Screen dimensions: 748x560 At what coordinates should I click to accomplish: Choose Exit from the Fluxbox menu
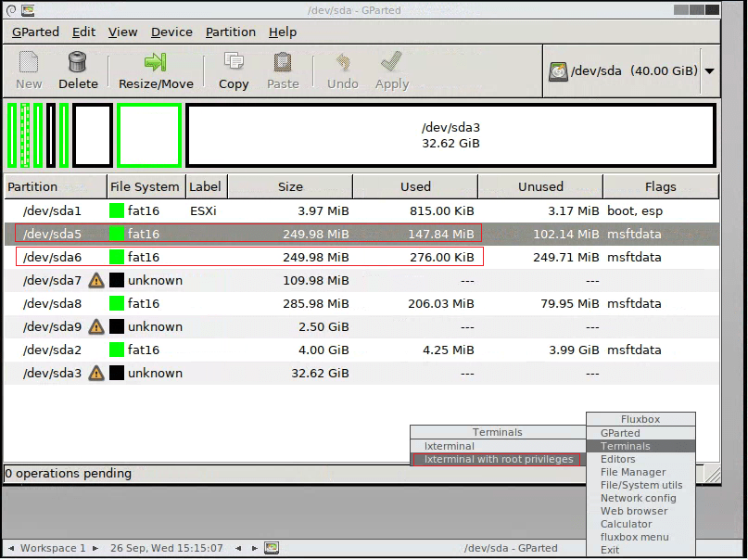click(609, 549)
